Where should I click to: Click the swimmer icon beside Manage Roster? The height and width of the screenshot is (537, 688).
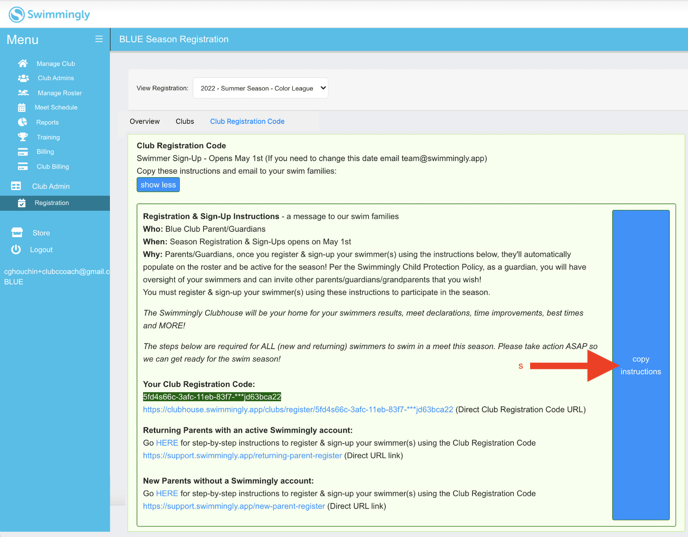click(x=23, y=93)
